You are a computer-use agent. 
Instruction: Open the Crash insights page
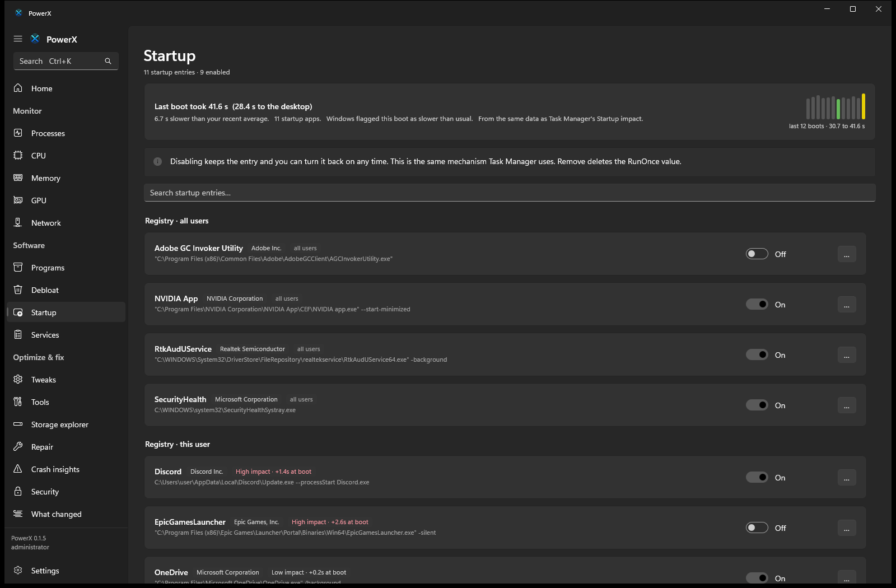(x=66, y=469)
